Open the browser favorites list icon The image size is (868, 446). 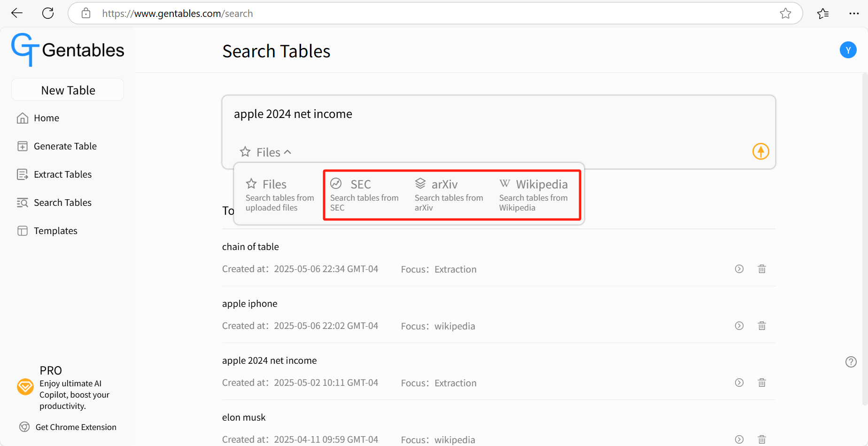pos(823,13)
